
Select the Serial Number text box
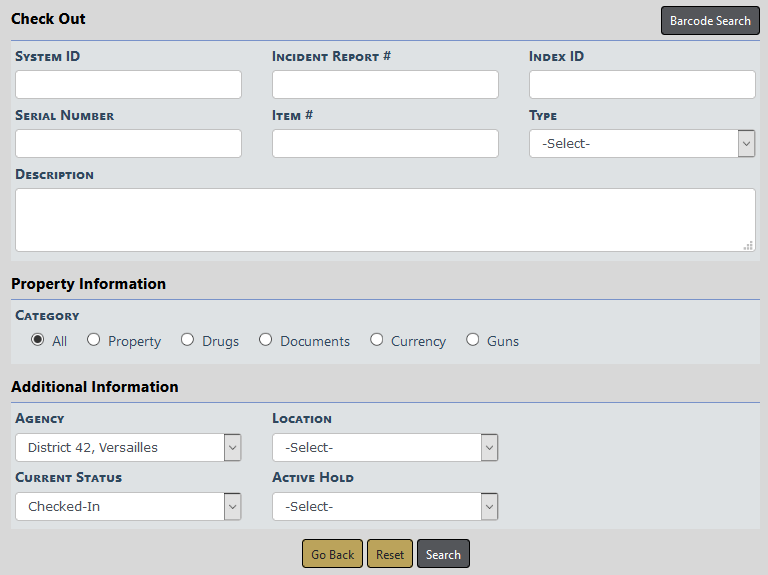click(128, 144)
